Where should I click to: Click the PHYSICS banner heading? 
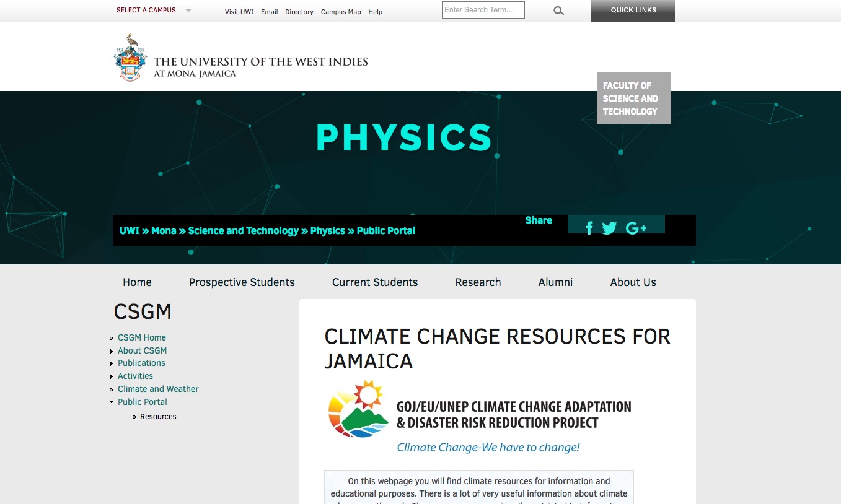point(404,137)
